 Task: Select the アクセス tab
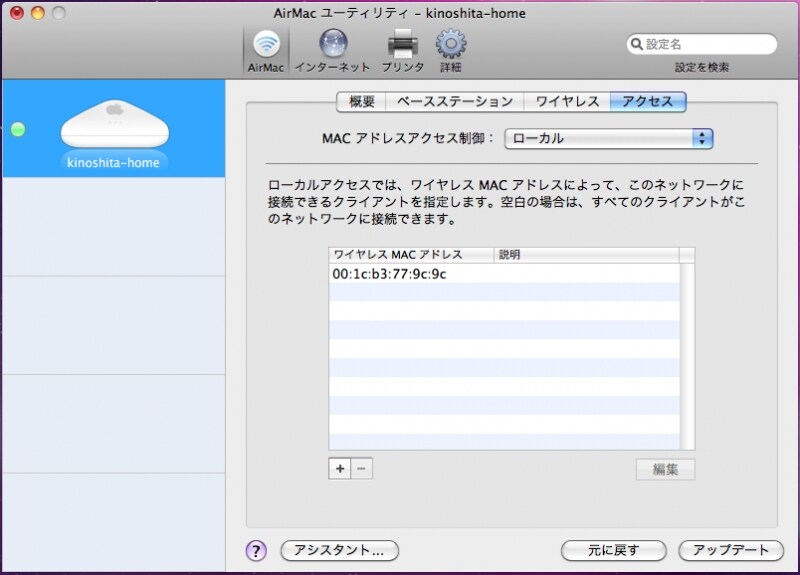648,101
